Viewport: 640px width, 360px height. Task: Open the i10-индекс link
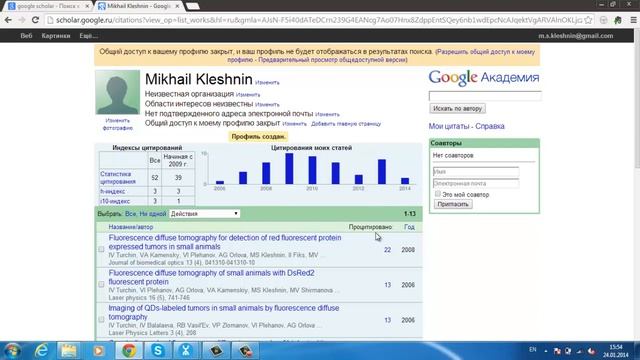coord(115,201)
